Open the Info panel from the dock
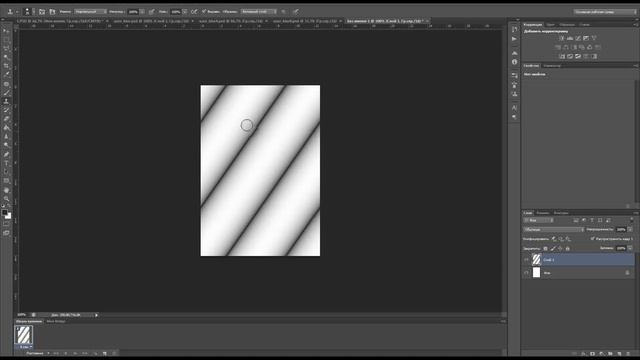 pos(514,62)
